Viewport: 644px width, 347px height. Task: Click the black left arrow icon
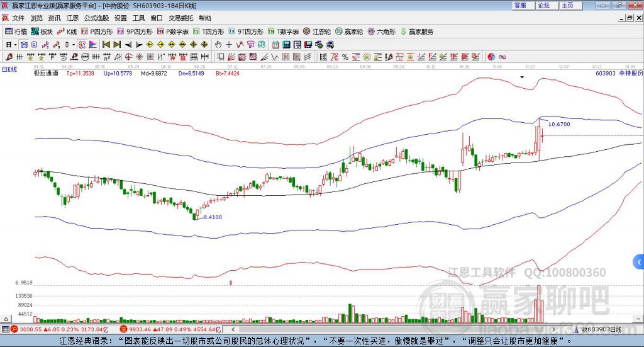pos(128,45)
